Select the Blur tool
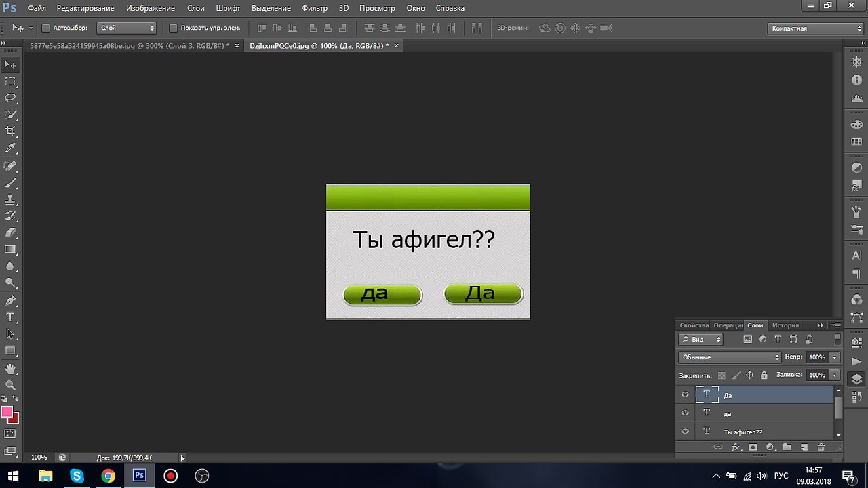The width and height of the screenshot is (868, 488). click(x=10, y=266)
